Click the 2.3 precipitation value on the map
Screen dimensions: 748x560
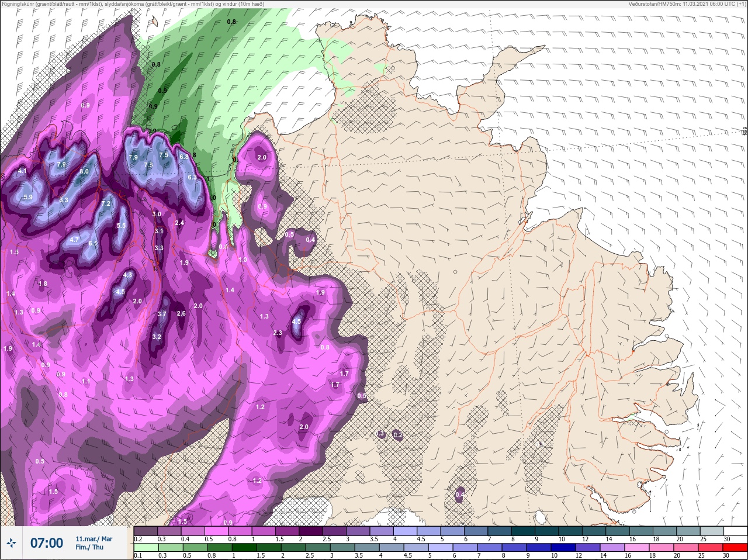tap(278, 333)
